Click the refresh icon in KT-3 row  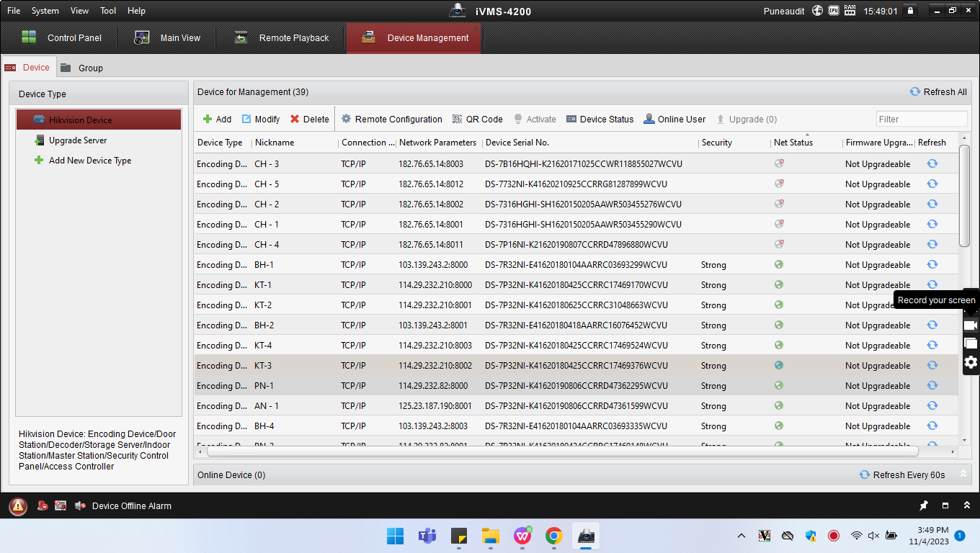tap(932, 365)
